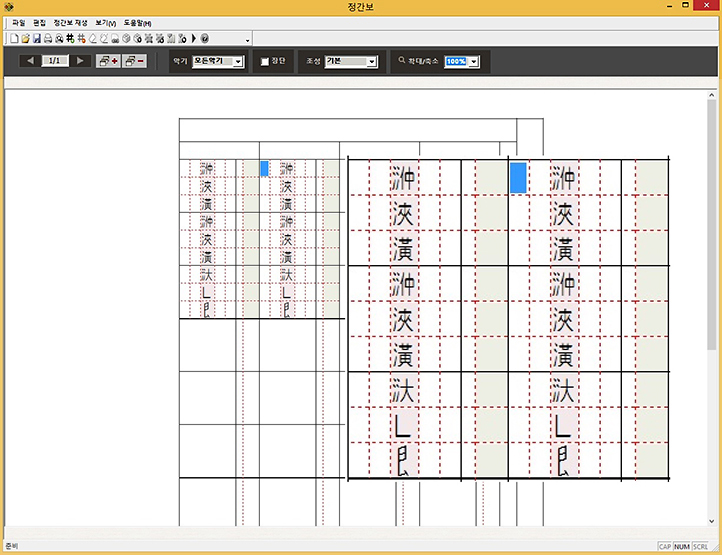722x555 pixels.
Task: Click the CAP status bar indicator
Action: pos(664,546)
